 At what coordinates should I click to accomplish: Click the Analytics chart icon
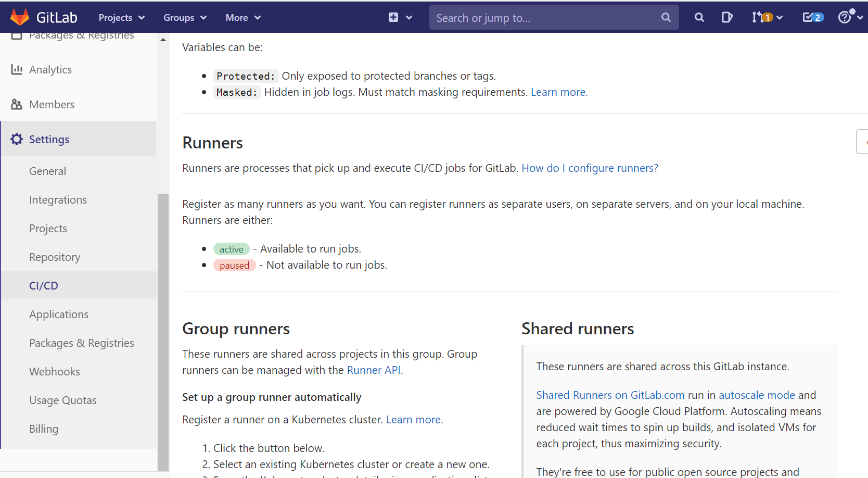point(17,69)
